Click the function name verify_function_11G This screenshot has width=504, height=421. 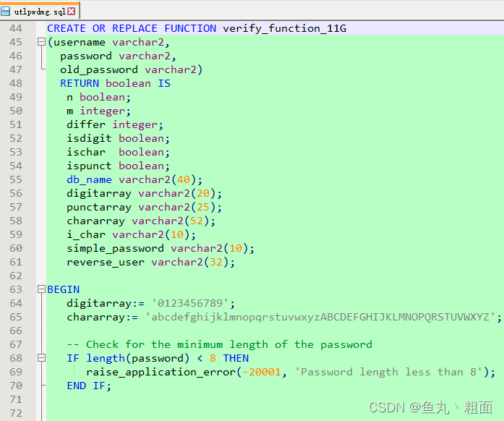(284, 29)
